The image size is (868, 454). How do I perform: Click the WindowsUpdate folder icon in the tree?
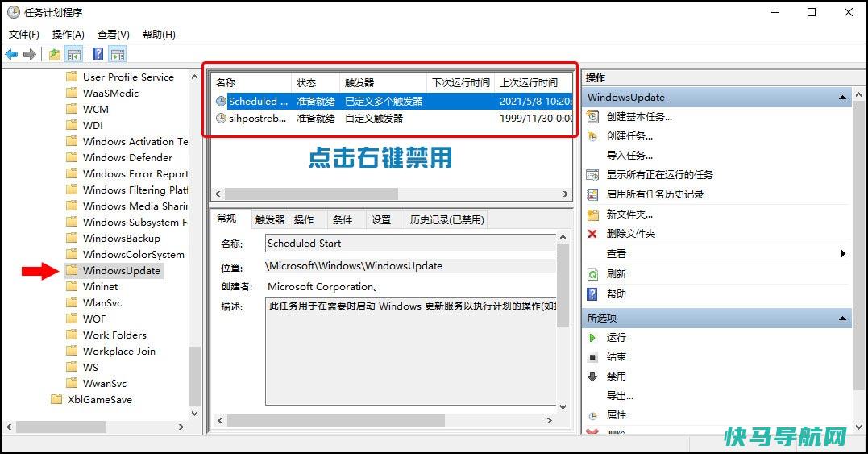pos(72,271)
